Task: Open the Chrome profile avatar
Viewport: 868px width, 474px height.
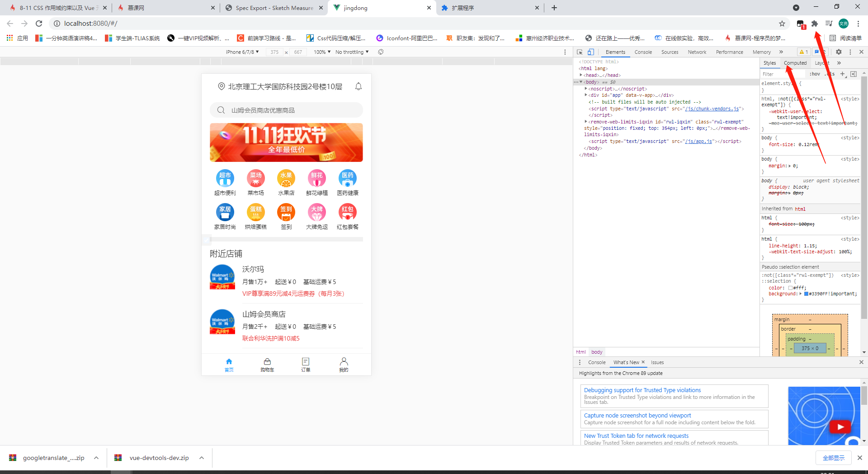Action: point(844,24)
